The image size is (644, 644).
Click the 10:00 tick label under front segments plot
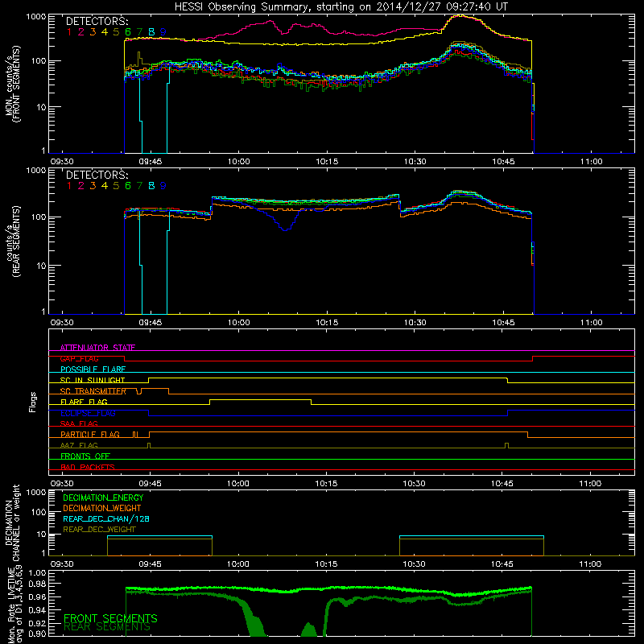tap(238, 162)
